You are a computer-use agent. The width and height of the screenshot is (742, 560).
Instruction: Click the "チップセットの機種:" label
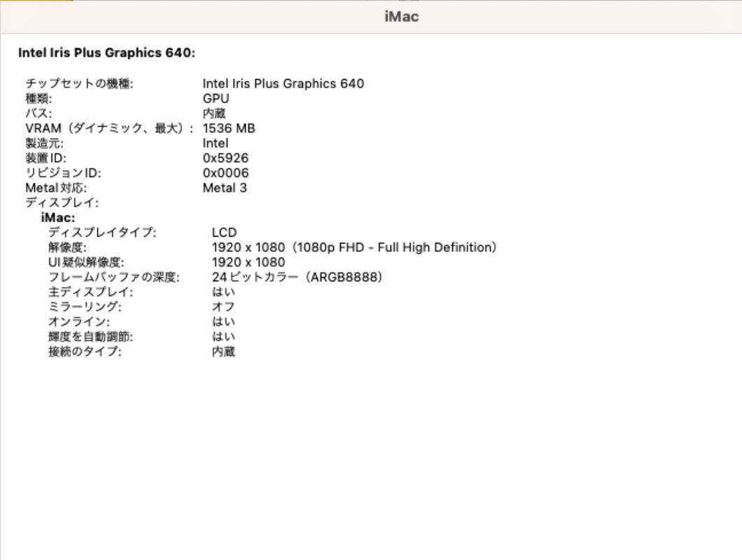click(80, 84)
